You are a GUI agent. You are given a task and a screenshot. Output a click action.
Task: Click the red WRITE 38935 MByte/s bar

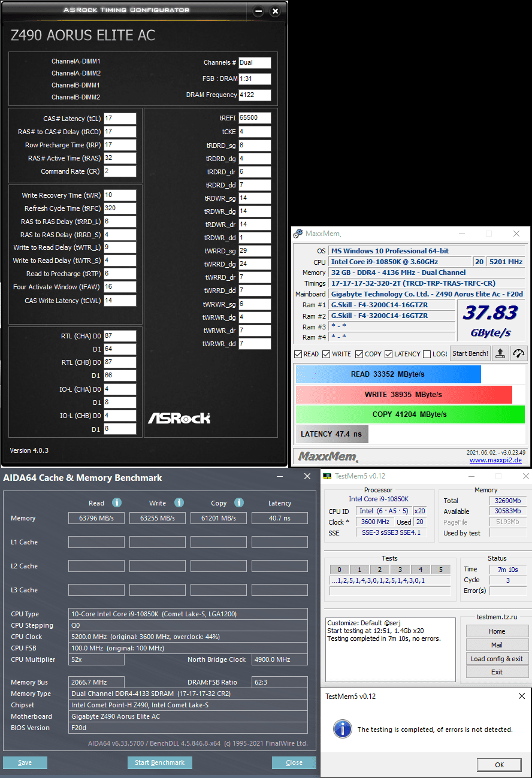click(x=404, y=395)
